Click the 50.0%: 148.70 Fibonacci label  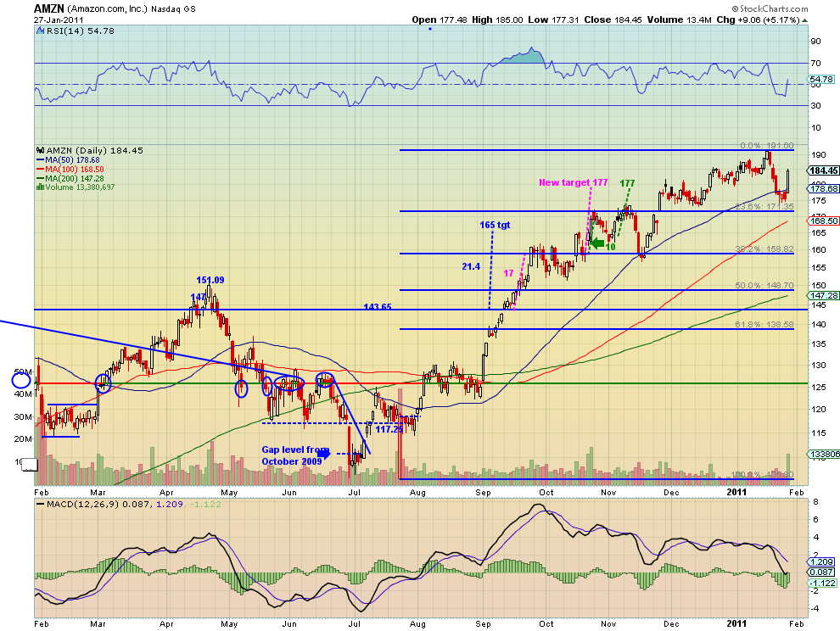764,286
